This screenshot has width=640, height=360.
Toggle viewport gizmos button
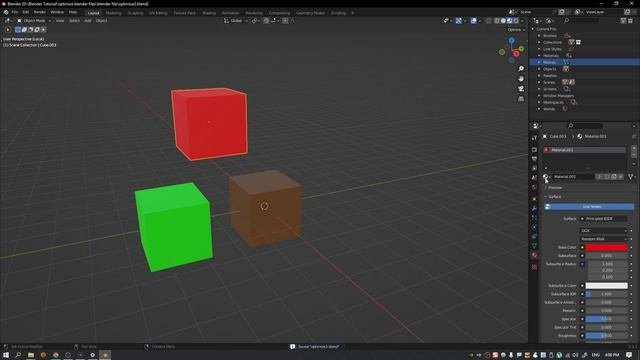coord(459,21)
